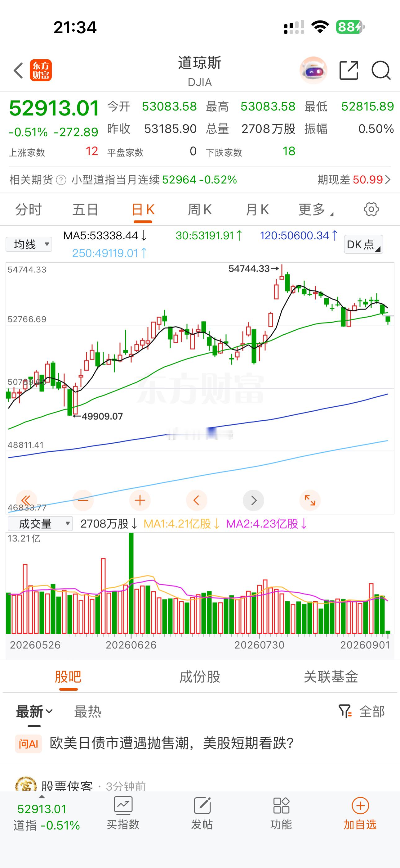This screenshot has height=868, width=400.
Task: Open the 均线 indicator dropdown
Action: pyautogui.click(x=29, y=244)
